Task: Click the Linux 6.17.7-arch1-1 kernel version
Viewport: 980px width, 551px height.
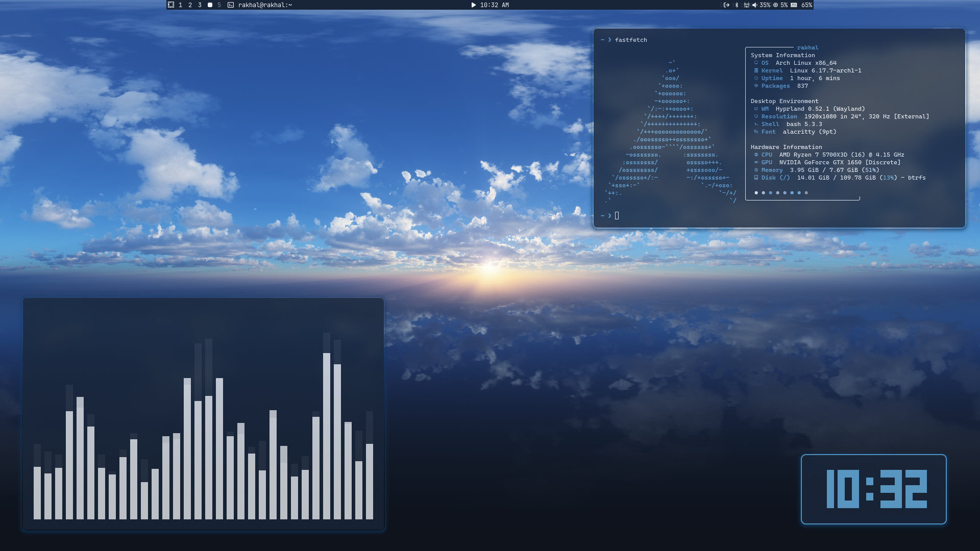Action: coord(825,70)
